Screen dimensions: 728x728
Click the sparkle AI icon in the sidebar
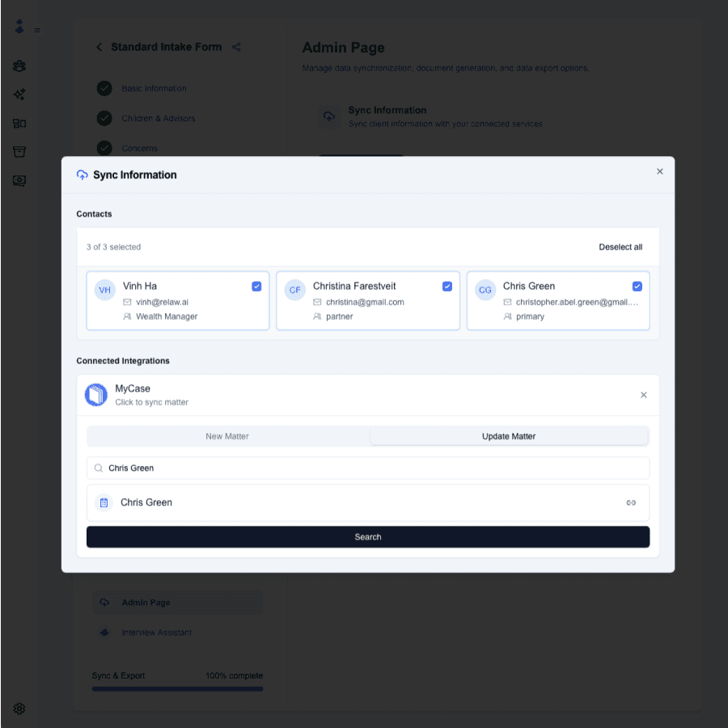[19, 95]
